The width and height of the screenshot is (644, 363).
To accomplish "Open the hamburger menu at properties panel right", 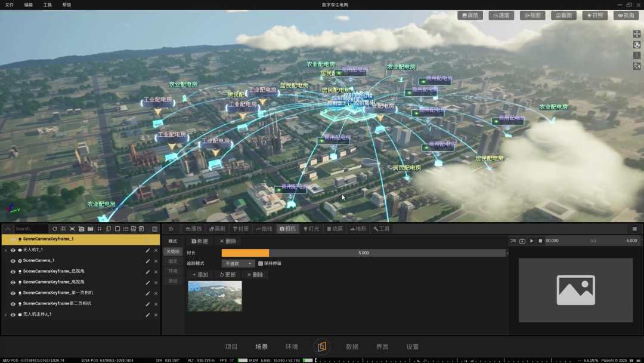I will pos(634,229).
